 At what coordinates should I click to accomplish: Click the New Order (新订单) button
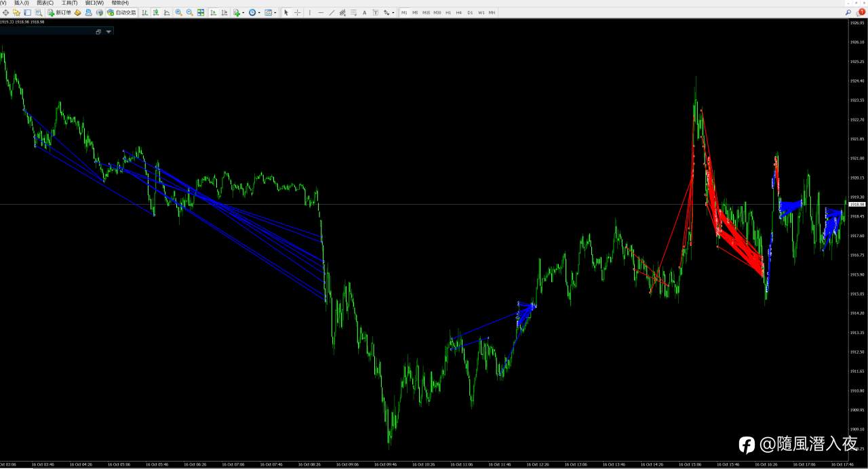(x=60, y=12)
